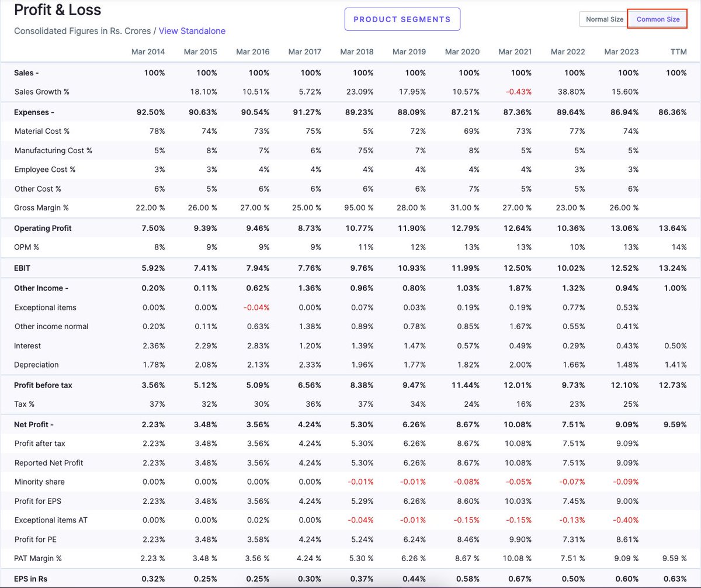This screenshot has width=701, height=588.
Task: Click the Mar 2015 column header
Action: point(200,52)
